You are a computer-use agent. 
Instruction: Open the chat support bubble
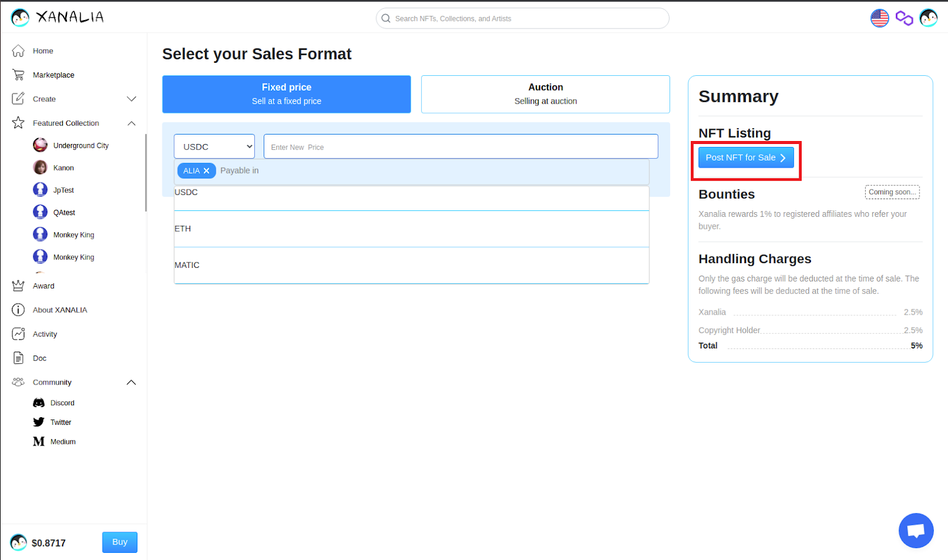[916, 530]
